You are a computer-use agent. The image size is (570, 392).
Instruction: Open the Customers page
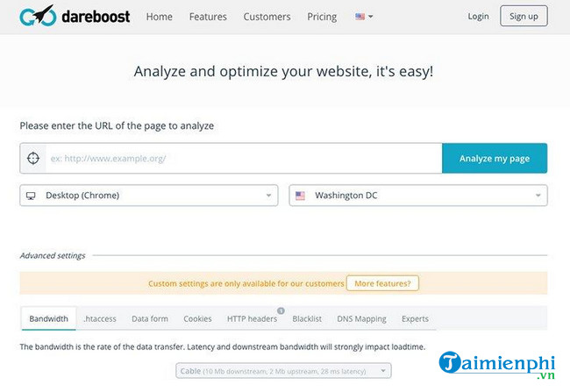click(x=267, y=17)
